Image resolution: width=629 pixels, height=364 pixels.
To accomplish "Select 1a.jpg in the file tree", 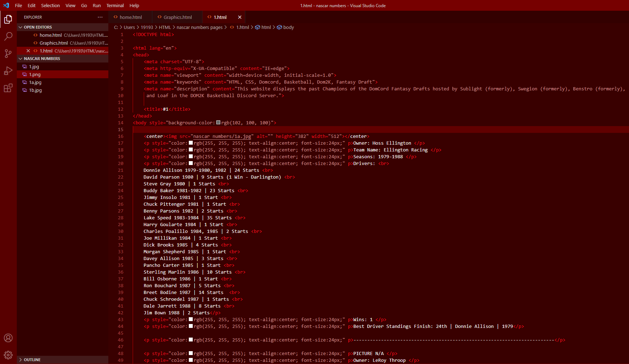I will (63, 82).
